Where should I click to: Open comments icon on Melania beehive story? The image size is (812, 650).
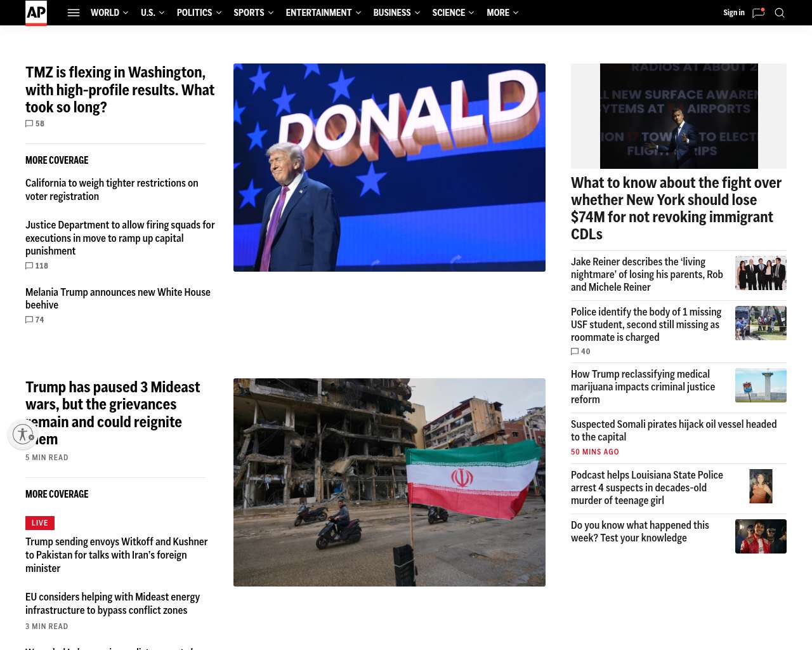tap(29, 320)
